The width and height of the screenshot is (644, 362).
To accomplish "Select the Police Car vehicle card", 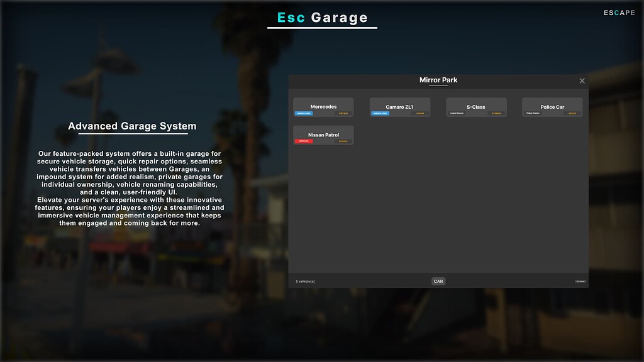I will tap(552, 107).
